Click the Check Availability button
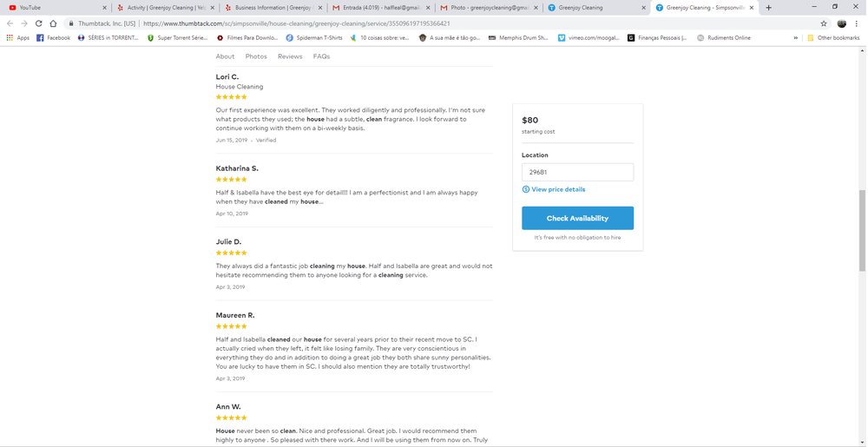868x447 pixels. pos(577,218)
